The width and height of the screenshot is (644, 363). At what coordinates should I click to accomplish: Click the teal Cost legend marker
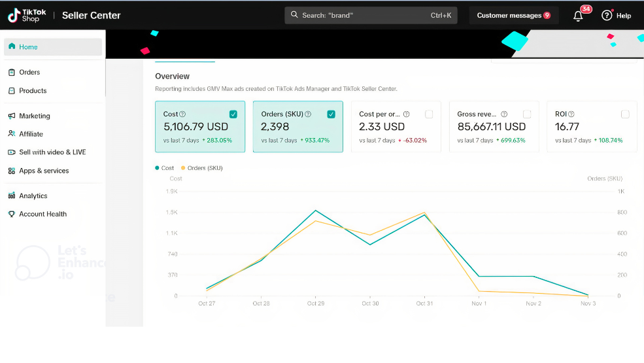(x=158, y=168)
